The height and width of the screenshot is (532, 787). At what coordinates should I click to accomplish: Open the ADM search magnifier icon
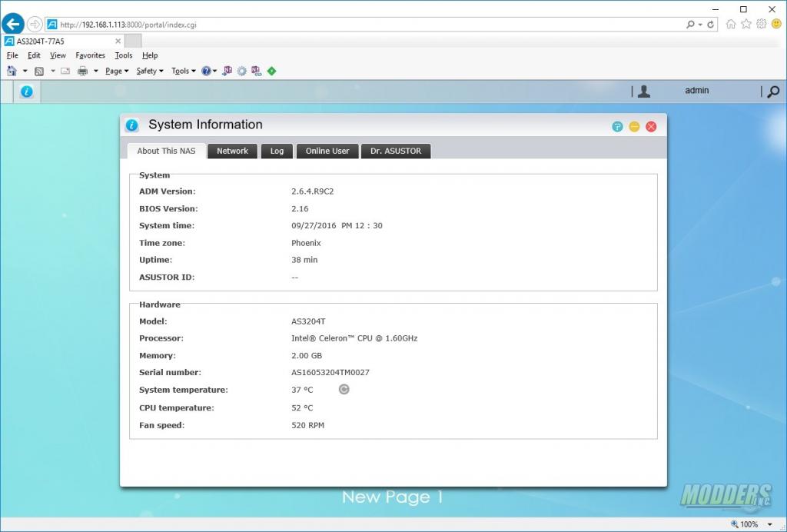click(773, 91)
